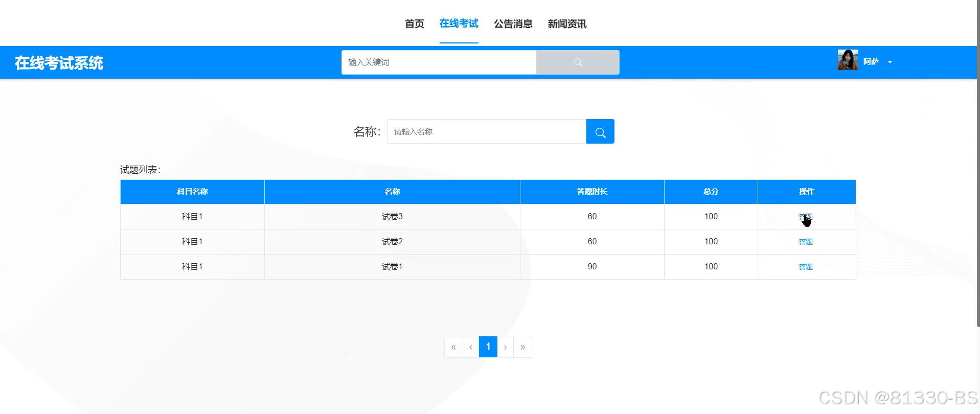Open the 公告消息 navigation tab
980x414 pixels.
tap(513, 24)
